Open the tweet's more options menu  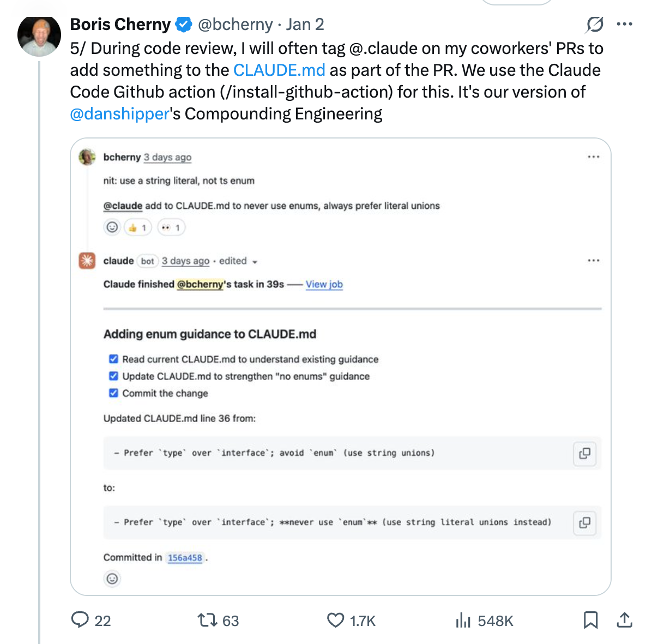(624, 25)
